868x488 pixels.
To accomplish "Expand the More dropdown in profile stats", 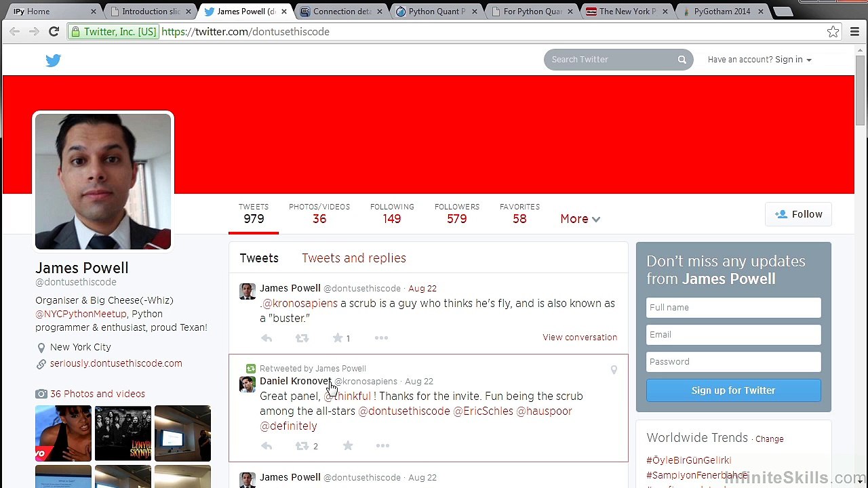I will pos(580,219).
